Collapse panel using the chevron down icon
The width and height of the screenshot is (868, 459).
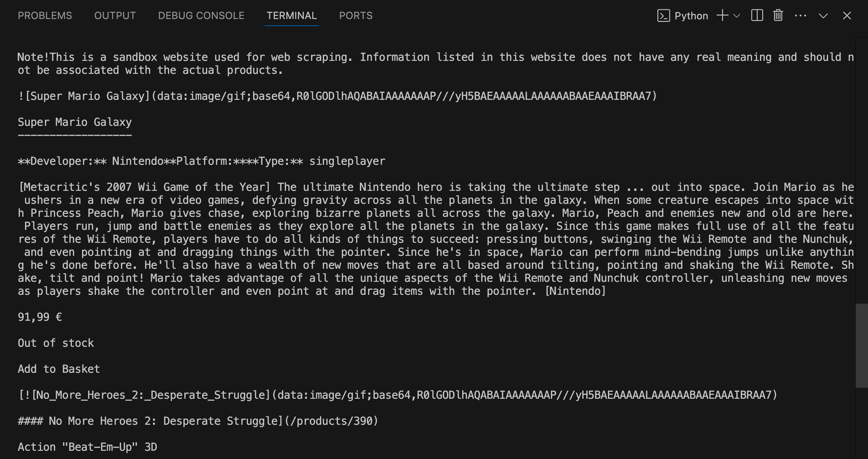[823, 16]
